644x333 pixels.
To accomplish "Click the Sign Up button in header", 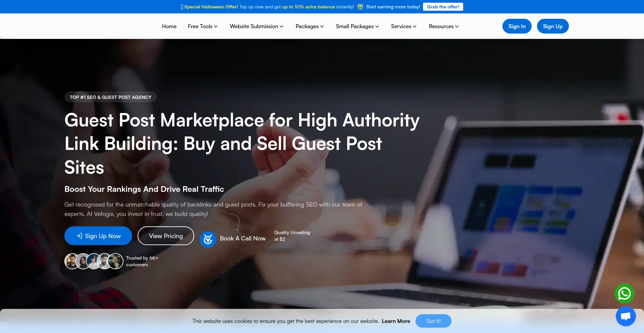I will point(553,26).
